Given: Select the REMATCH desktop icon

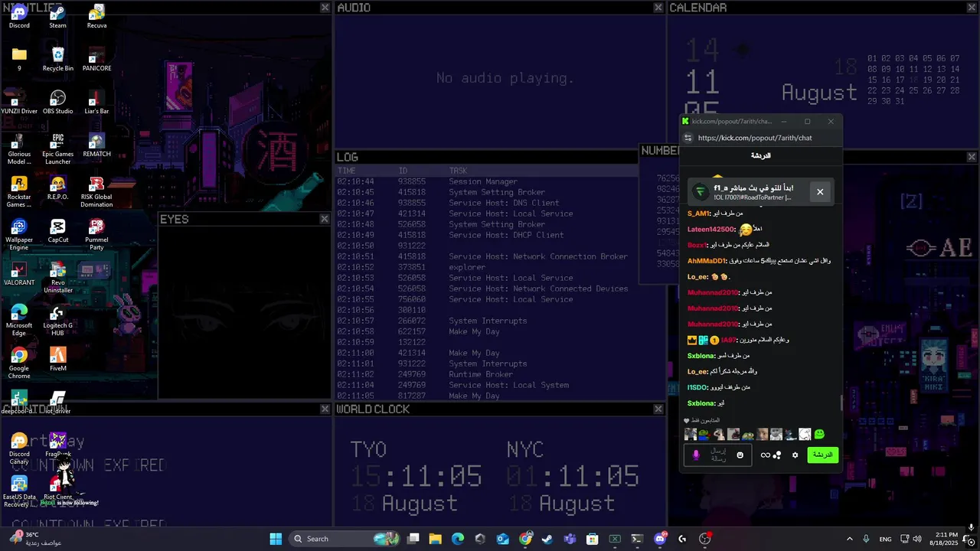Looking at the screenshot, I should (x=96, y=145).
